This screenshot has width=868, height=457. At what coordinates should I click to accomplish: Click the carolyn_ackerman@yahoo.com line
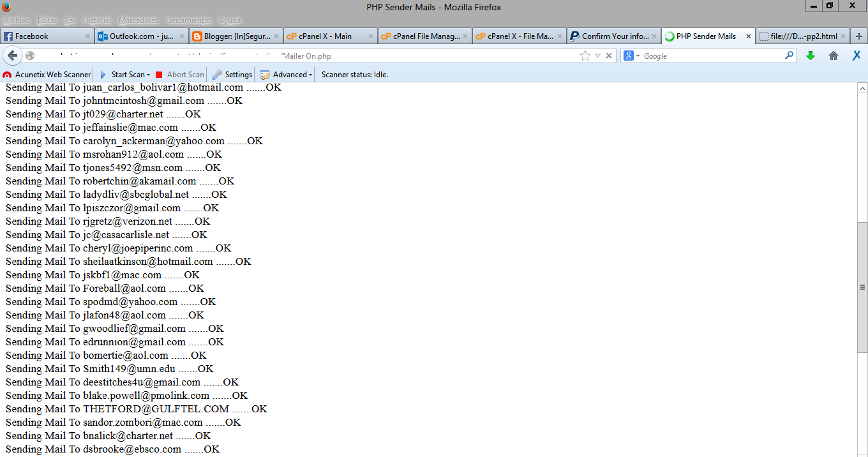point(134,141)
